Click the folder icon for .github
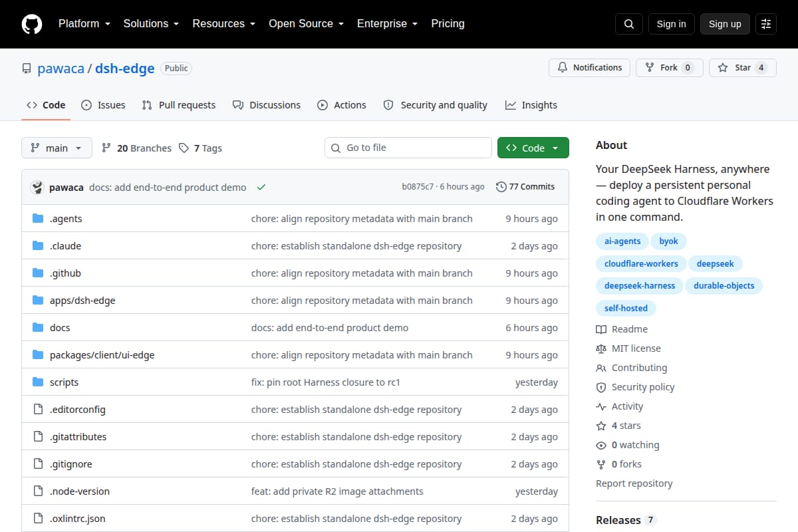 (38, 273)
